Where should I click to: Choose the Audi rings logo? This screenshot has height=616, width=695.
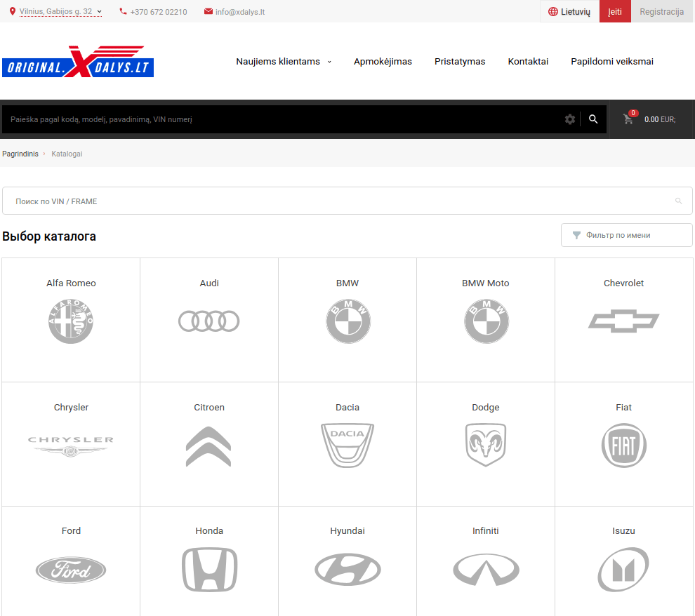209,321
